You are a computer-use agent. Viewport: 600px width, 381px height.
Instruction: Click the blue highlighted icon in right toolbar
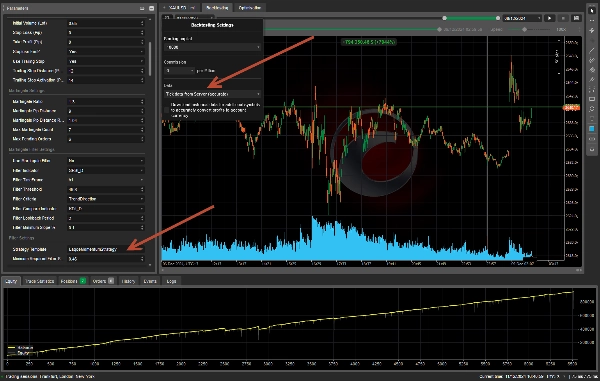pyautogui.click(x=592, y=129)
